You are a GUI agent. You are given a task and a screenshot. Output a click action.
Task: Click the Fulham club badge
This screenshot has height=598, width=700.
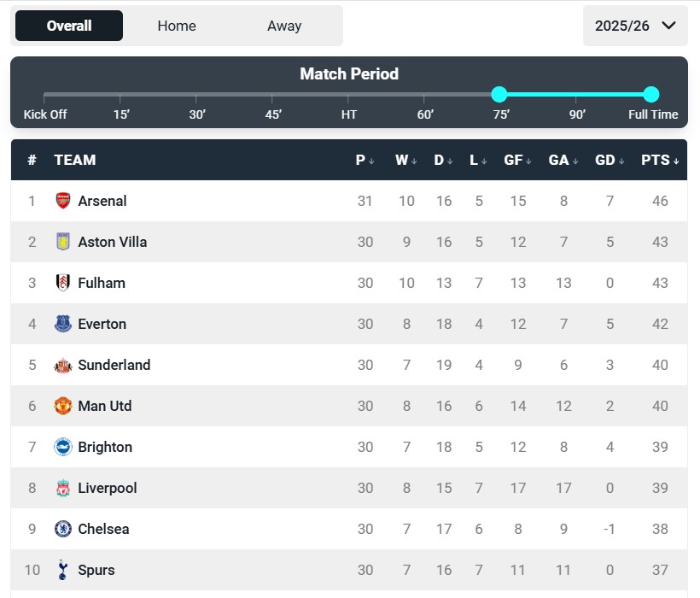tap(63, 283)
